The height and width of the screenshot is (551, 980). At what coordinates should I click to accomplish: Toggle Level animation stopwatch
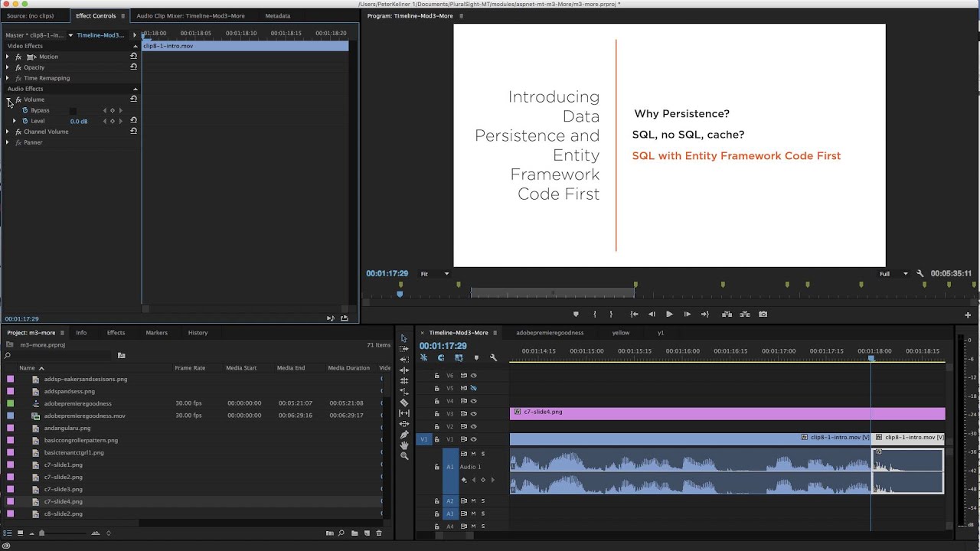(x=24, y=121)
